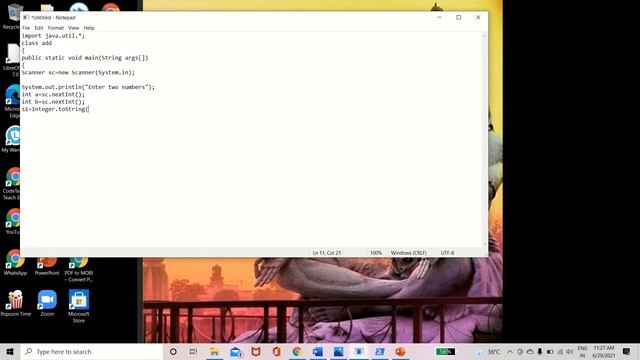Viewport: 640px width, 360px height.
Task: Open the LibreOffice desktop shortcut
Action: (12, 60)
